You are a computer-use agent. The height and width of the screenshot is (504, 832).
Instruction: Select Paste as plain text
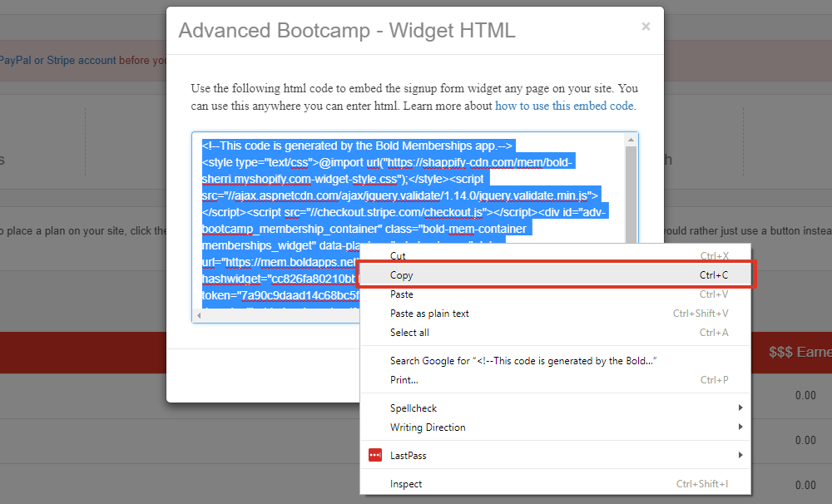pos(555,313)
